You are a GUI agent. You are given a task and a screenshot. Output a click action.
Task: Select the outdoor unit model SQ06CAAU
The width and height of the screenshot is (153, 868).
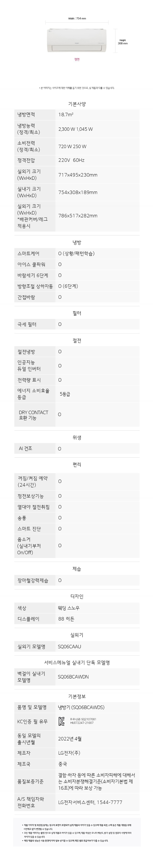coord(70,646)
